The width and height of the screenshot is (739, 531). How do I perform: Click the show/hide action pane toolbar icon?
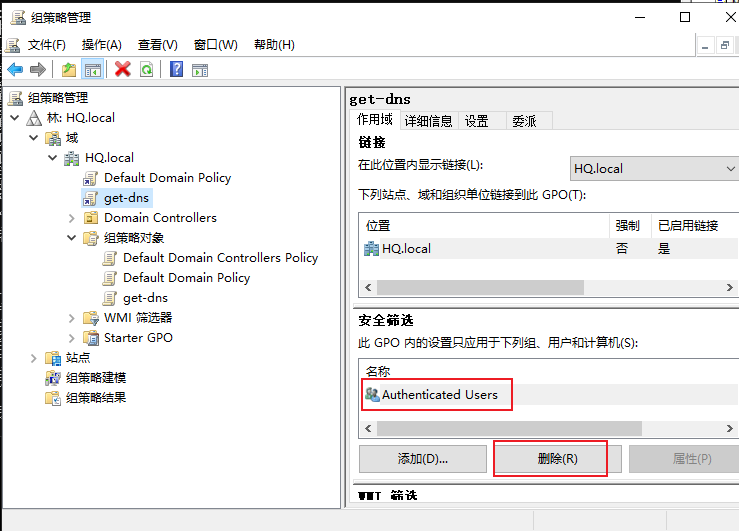(200, 70)
